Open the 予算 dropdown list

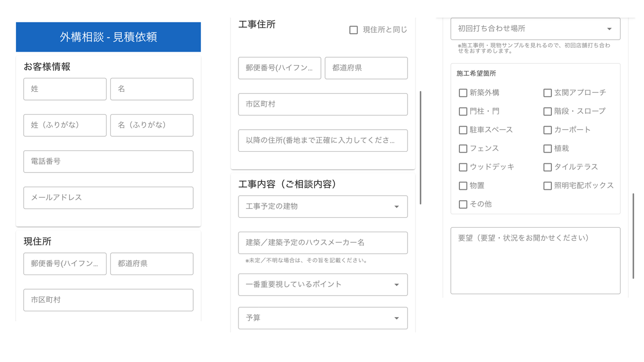tap(323, 318)
